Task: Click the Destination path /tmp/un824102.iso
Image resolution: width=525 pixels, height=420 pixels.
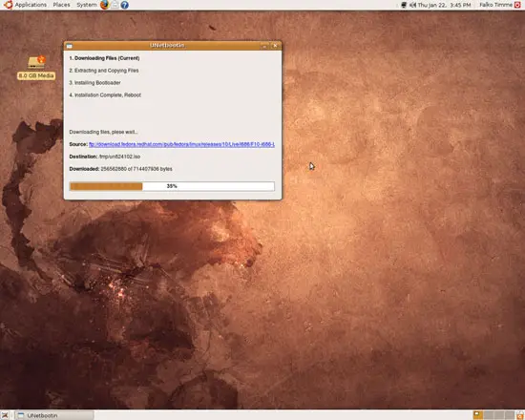Action: (119, 157)
